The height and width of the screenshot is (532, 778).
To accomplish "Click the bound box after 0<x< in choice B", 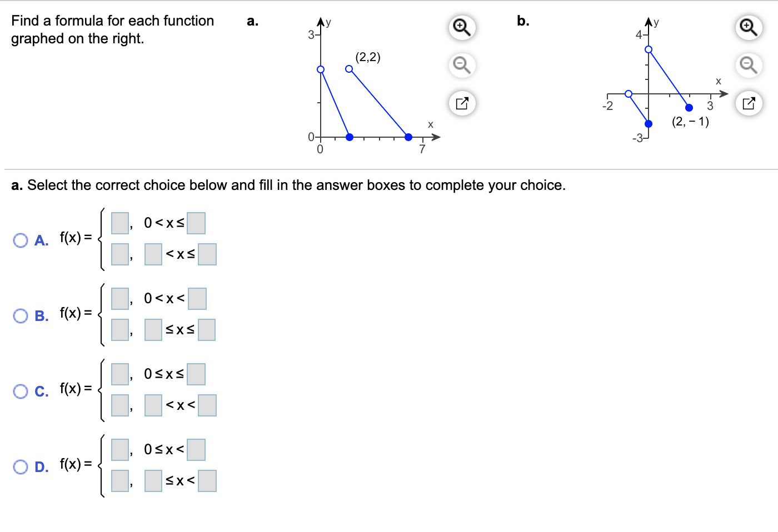I will pos(197,298).
